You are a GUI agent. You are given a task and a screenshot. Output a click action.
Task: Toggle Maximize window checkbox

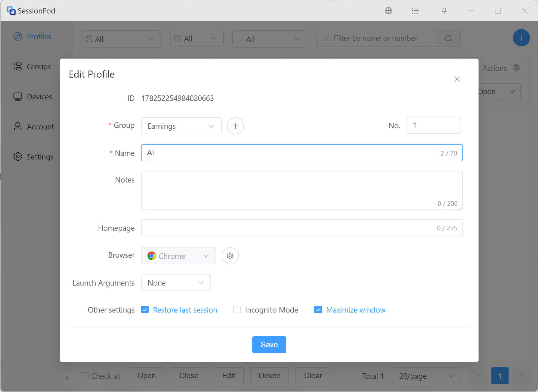pyautogui.click(x=318, y=309)
